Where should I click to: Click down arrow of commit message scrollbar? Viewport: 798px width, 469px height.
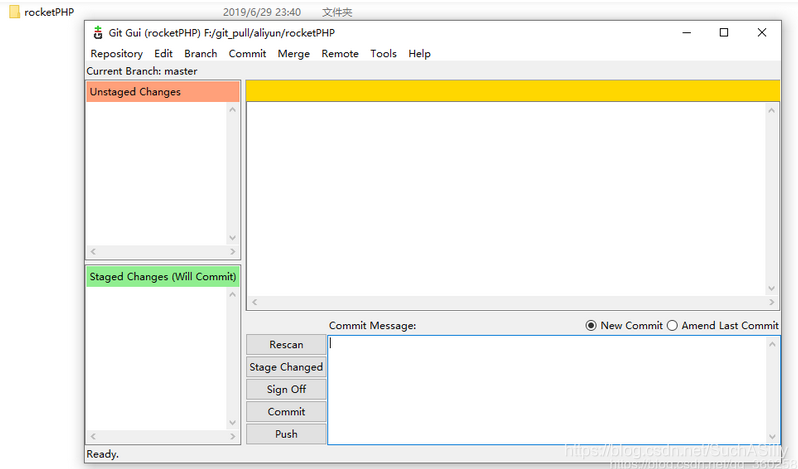tap(772, 437)
